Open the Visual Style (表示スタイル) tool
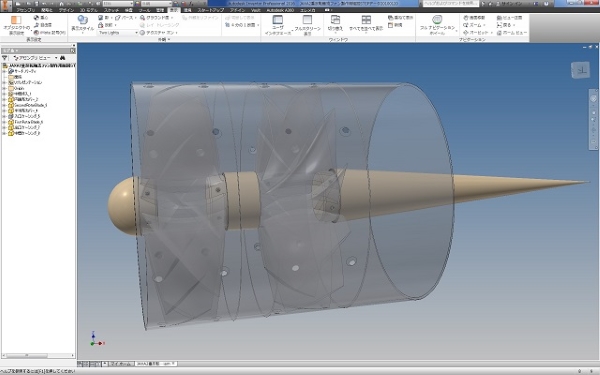This screenshot has width=600, height=375. coord(82,23)
